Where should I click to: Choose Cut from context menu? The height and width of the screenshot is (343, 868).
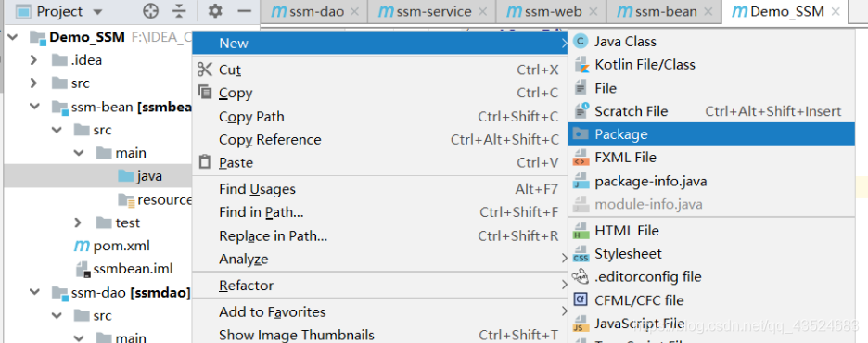click(x=380, y=70)
